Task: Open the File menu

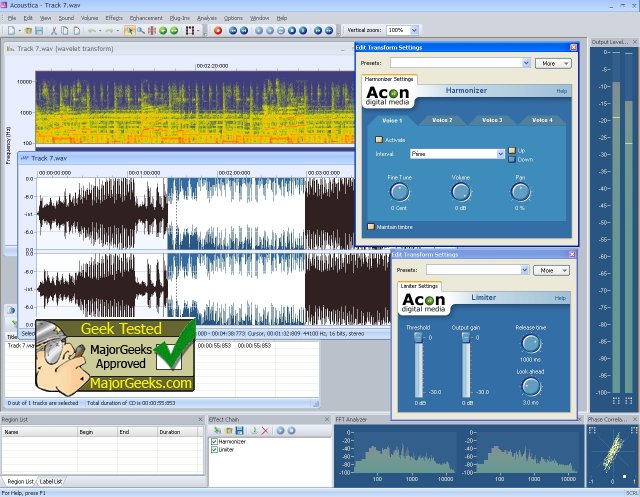Action: (12, 18)
